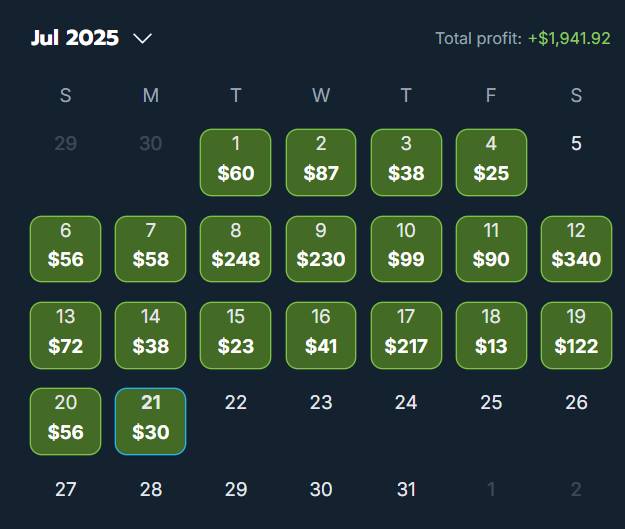Select July 12 with $340 profit

[x=576, y=249]
